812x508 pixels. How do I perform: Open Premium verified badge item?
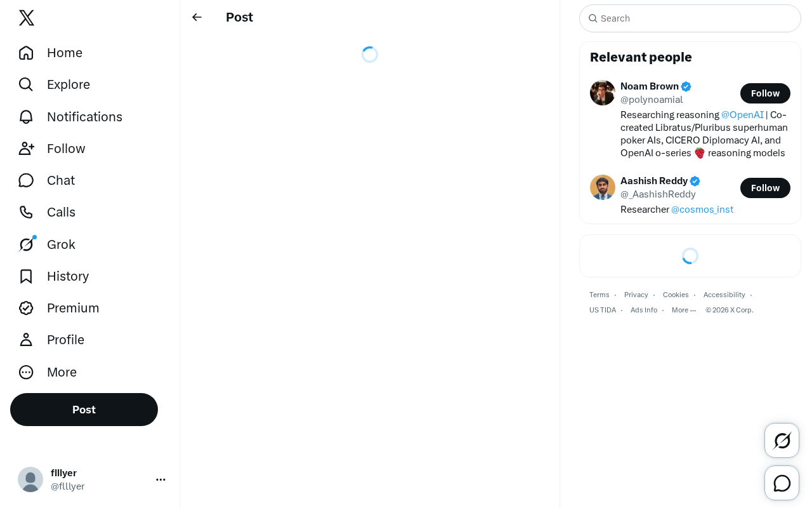[x=58, y=308]
